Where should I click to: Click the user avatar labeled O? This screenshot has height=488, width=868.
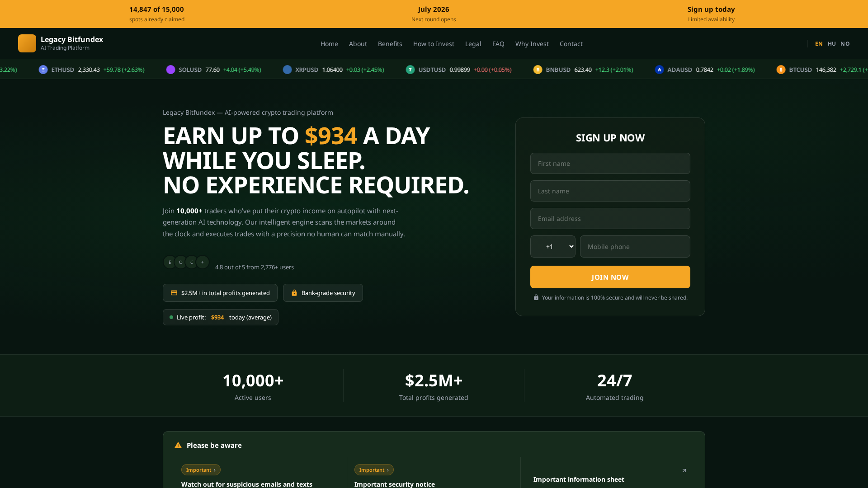click(181, 262)
